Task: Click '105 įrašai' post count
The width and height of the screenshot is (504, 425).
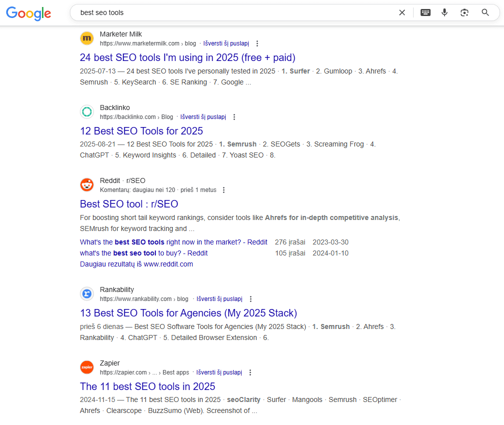Action: coord(290,253)
